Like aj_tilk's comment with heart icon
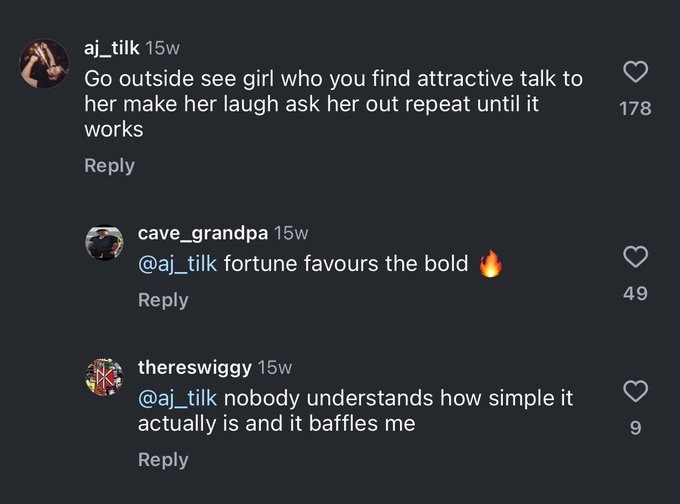Screen dimensions: 680x504 [635, 72]
